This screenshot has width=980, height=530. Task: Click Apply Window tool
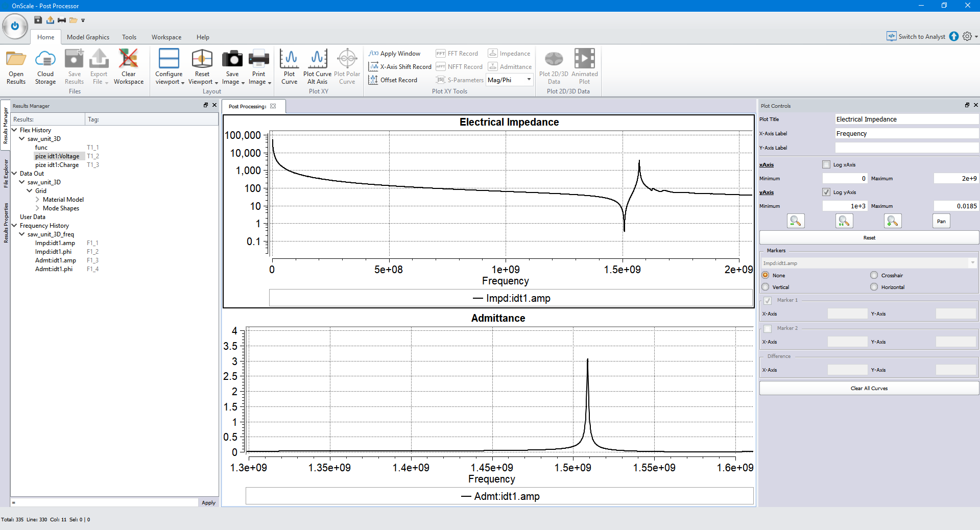coord(395,53)
